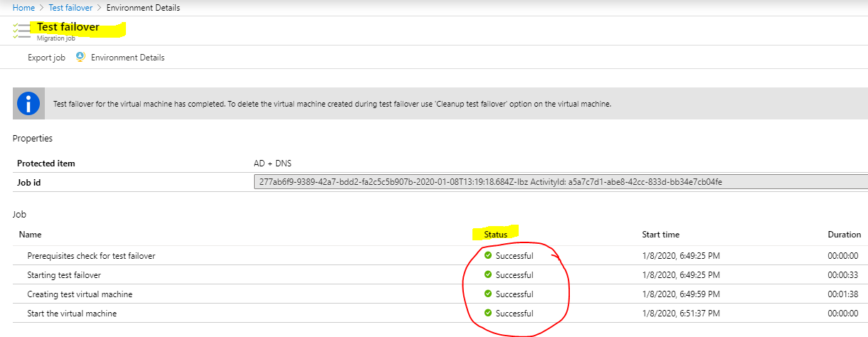Sort by Status column header

tap(496, 235)
